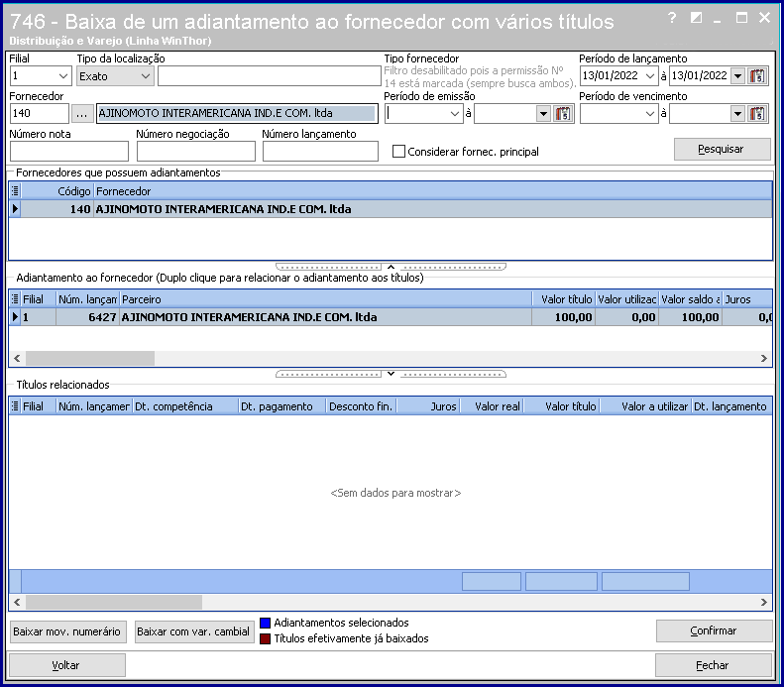Sort by Parceiro column header
This screenshot has width=784, height=687.
(325, 299)
